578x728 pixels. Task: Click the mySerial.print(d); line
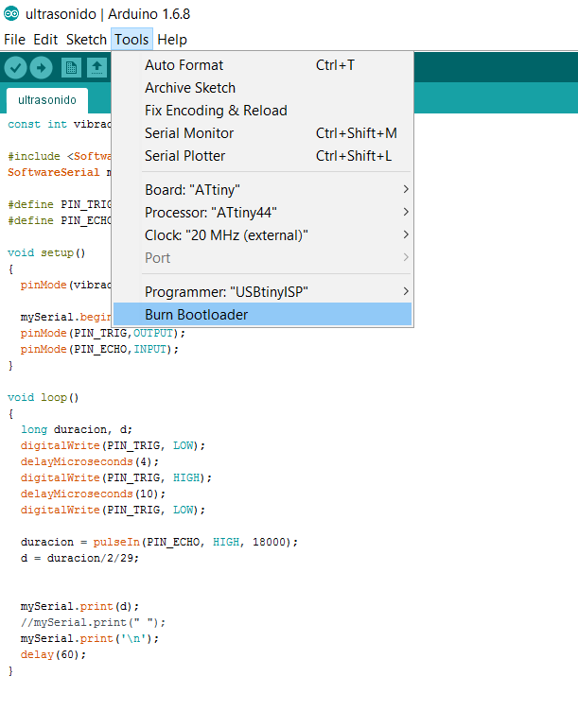pyautogui.click(x=79, y=607)
